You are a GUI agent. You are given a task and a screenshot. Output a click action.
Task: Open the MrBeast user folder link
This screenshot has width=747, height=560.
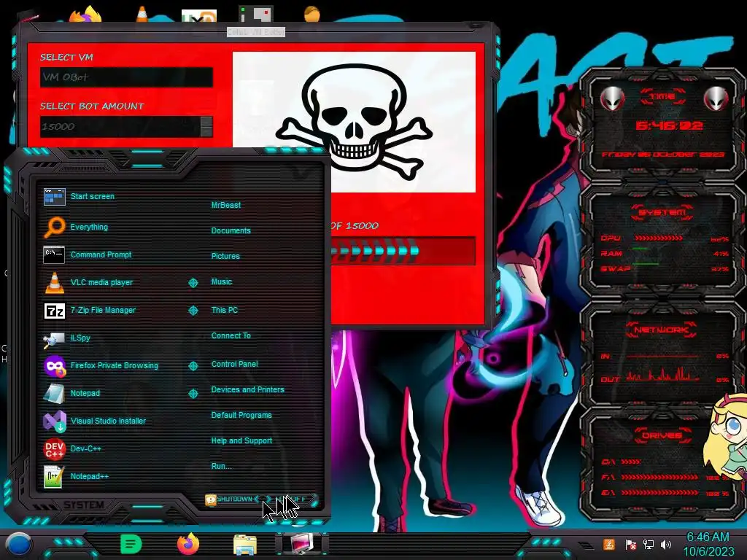[226, 205]
